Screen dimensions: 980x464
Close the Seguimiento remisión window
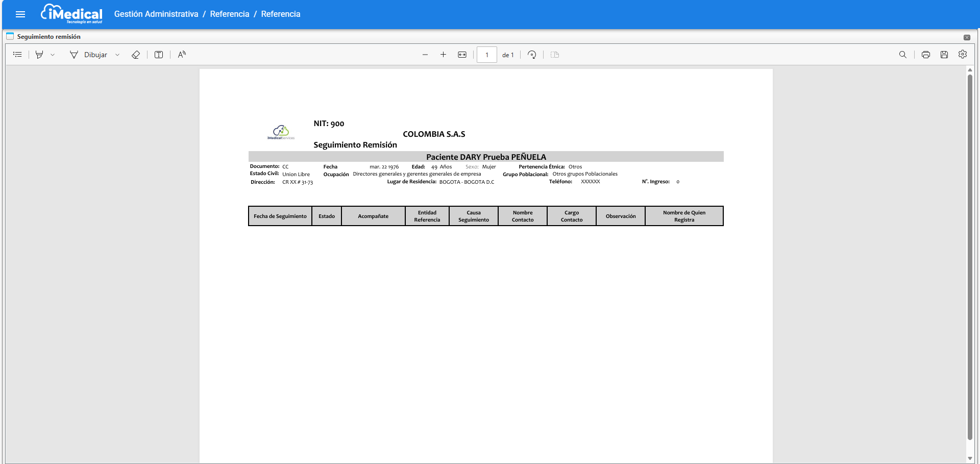967,37
